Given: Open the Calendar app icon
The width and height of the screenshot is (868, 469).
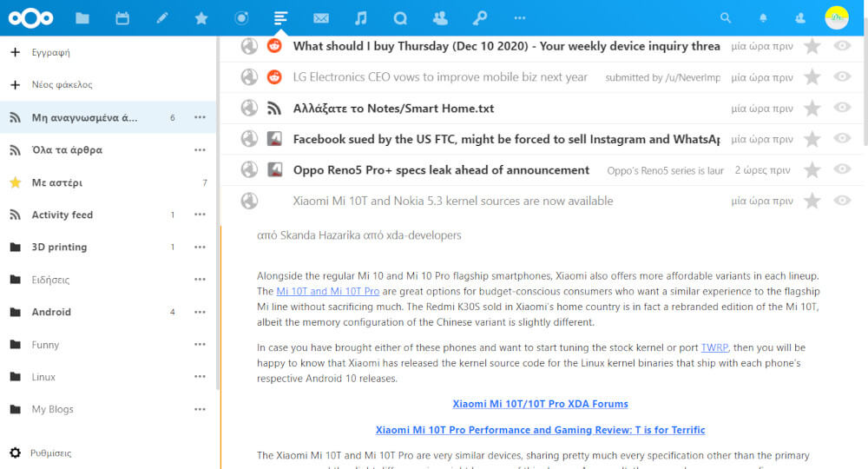Looking at the screenshot, I should pyautogui.click(x=122, y=18).
